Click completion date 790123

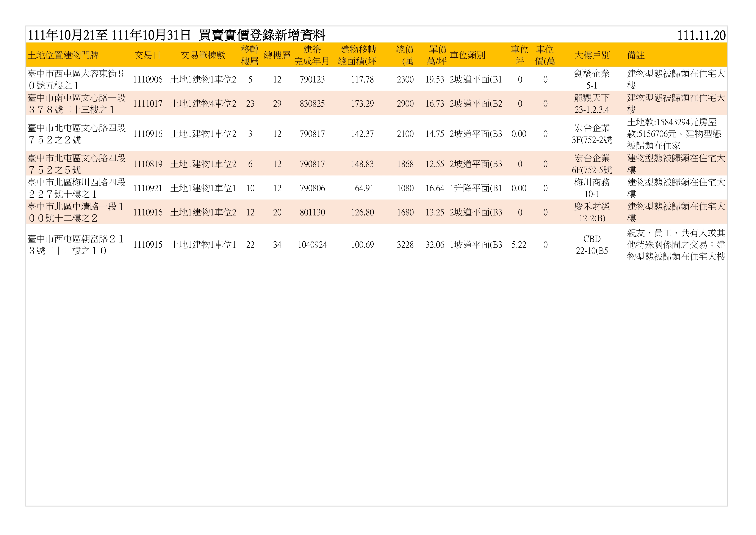tap(312, 79)
